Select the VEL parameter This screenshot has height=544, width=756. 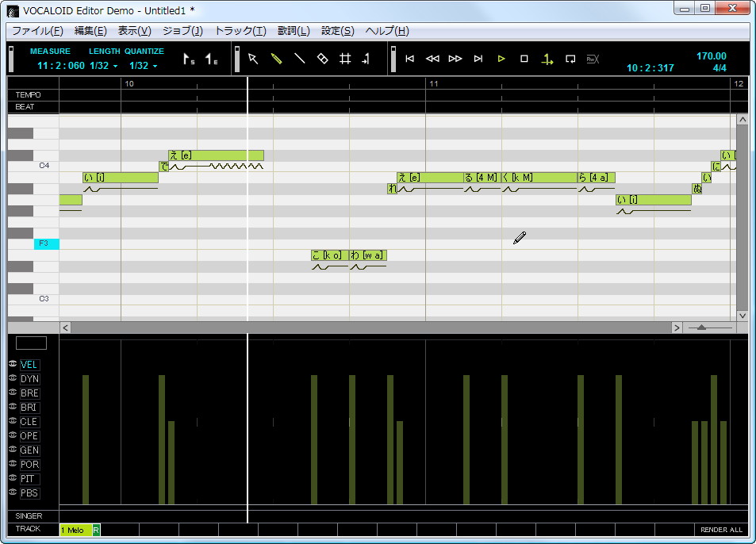tap(29, 365)
